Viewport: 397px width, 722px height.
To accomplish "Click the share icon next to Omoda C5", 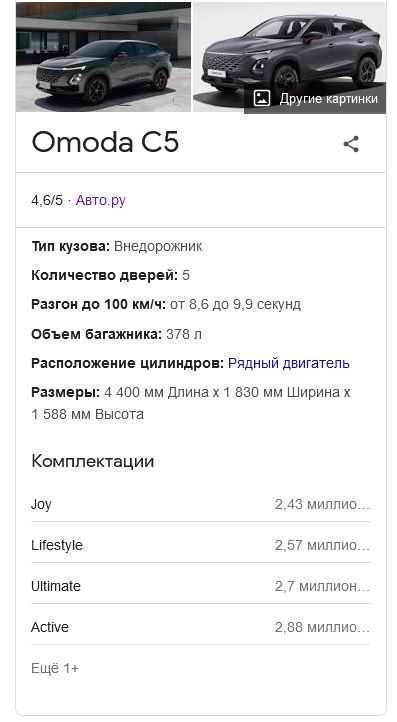I will point(351,144).
